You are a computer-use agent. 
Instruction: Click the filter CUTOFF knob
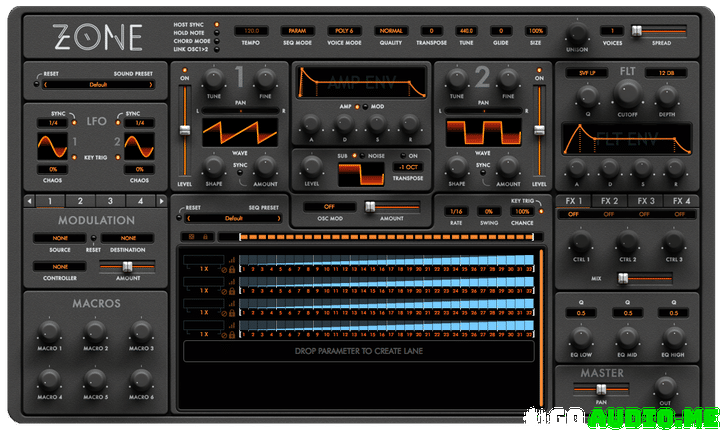(629, 95)
